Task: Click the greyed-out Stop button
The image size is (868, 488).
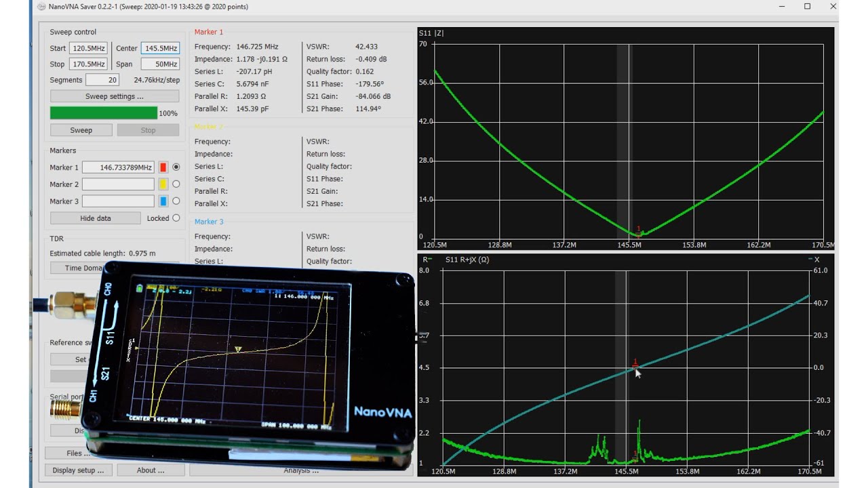Action: tap(148, 130)
